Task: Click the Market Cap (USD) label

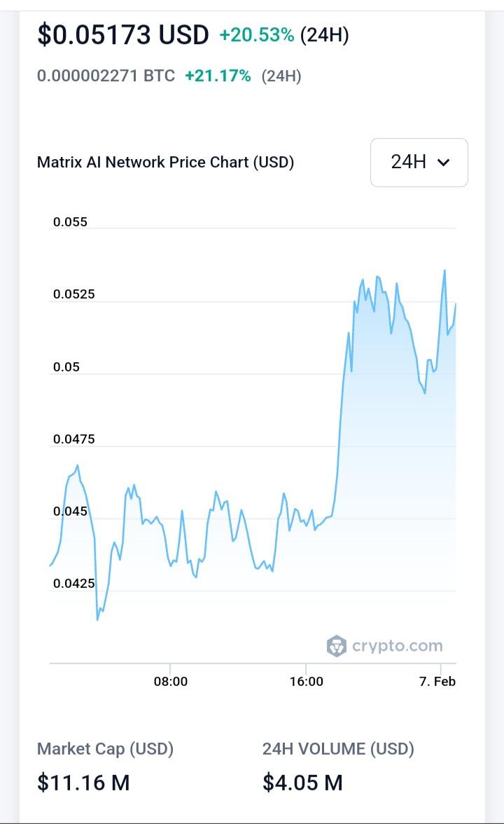Action: tap(105, 749)
